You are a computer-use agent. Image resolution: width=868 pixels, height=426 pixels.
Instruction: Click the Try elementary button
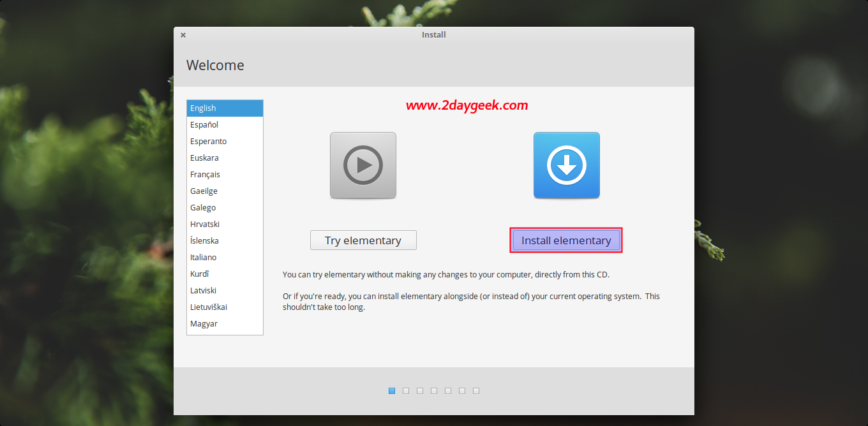(363, 240)
